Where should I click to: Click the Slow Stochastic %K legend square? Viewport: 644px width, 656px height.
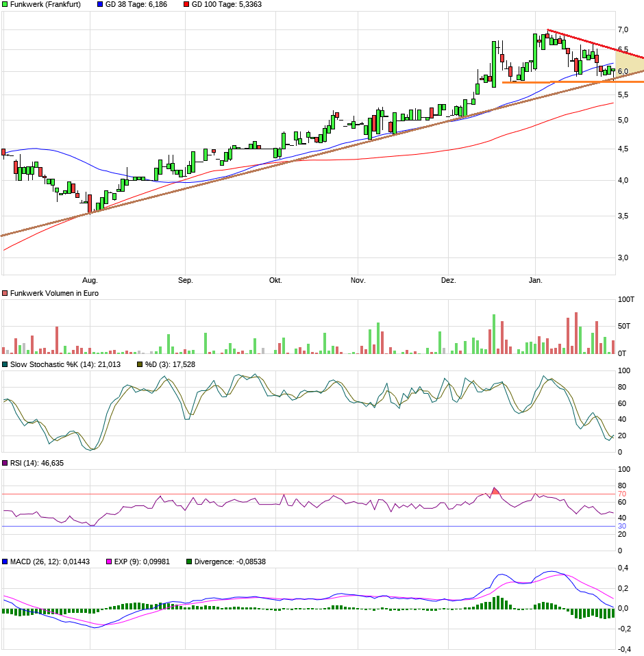[5, 364]
